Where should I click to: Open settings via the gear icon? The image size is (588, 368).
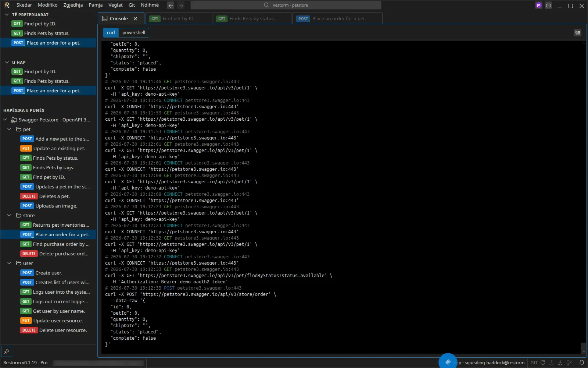pos(548,6)
